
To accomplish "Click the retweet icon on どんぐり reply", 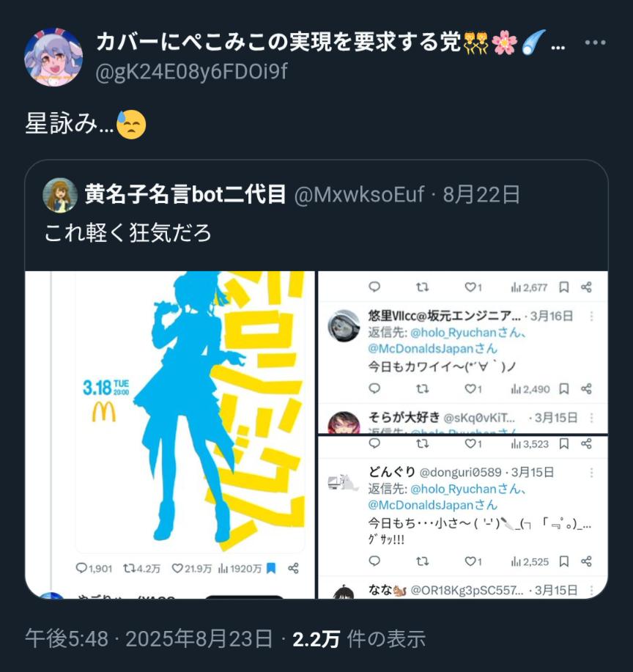I will pos(423,561).
